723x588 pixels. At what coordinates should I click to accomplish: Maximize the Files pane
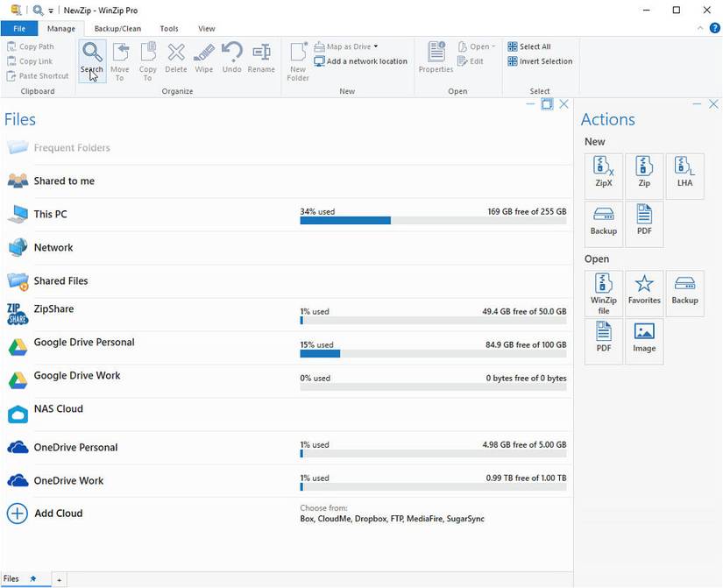pos(547,104)
